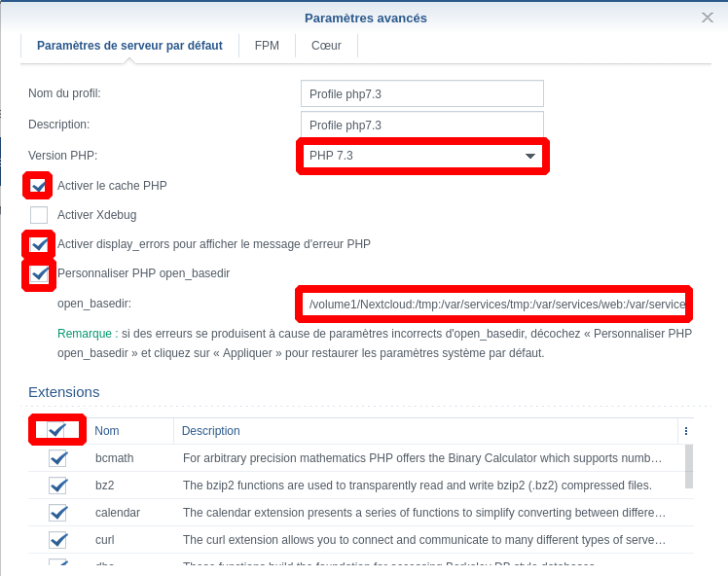Toggle Activer display_errors checkbox

[39, 244]
